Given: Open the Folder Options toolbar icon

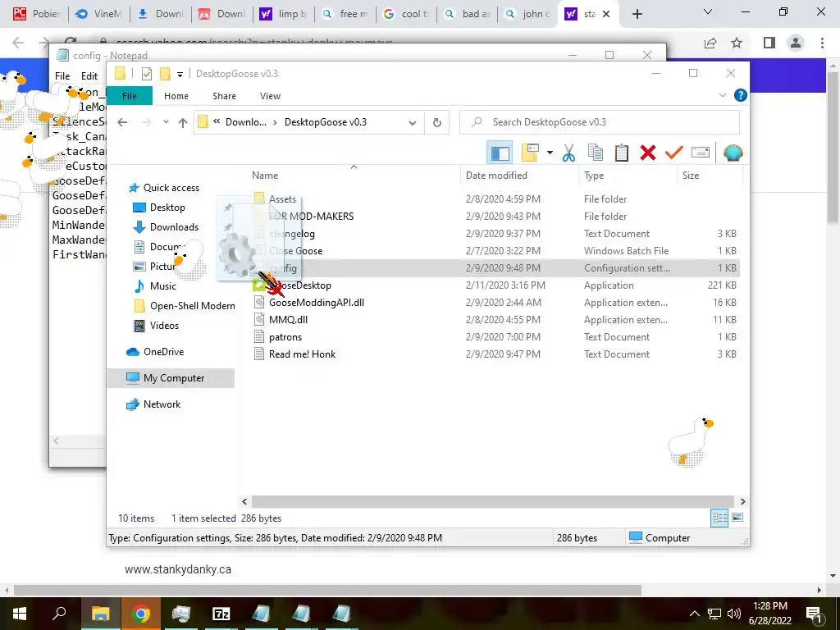Looking at the screenshot, I should coord(529,153).
